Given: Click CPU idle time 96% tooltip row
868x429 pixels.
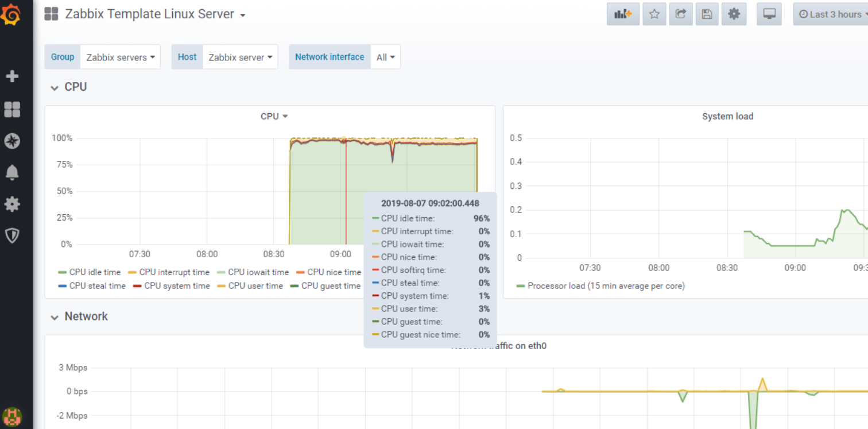Looking at the screenshot, I should point(431,218).
